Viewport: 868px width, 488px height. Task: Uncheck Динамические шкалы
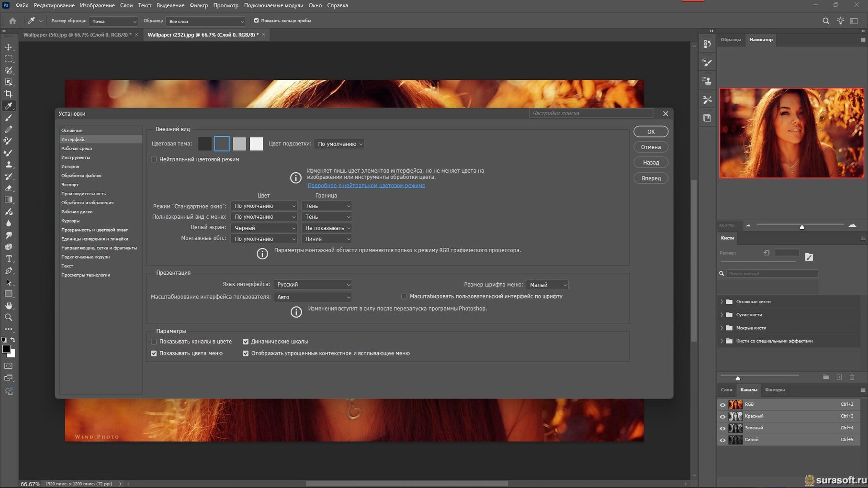[x=246, y=342]
